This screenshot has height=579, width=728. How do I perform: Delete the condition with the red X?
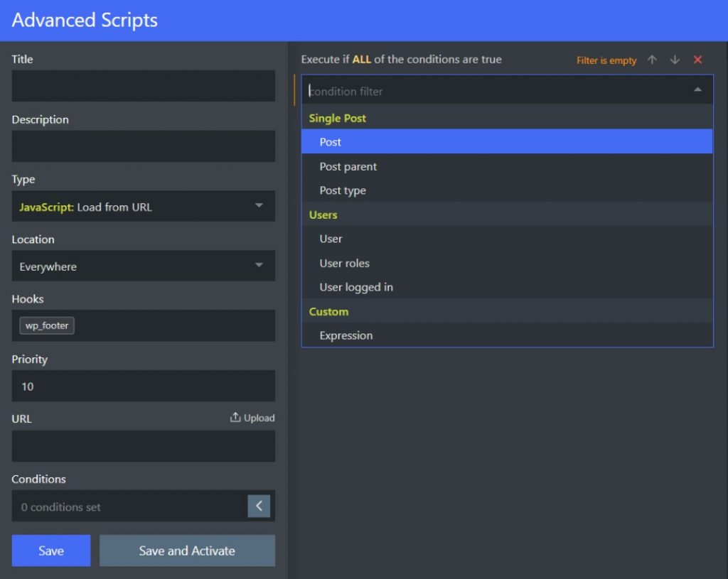[697, 60]
